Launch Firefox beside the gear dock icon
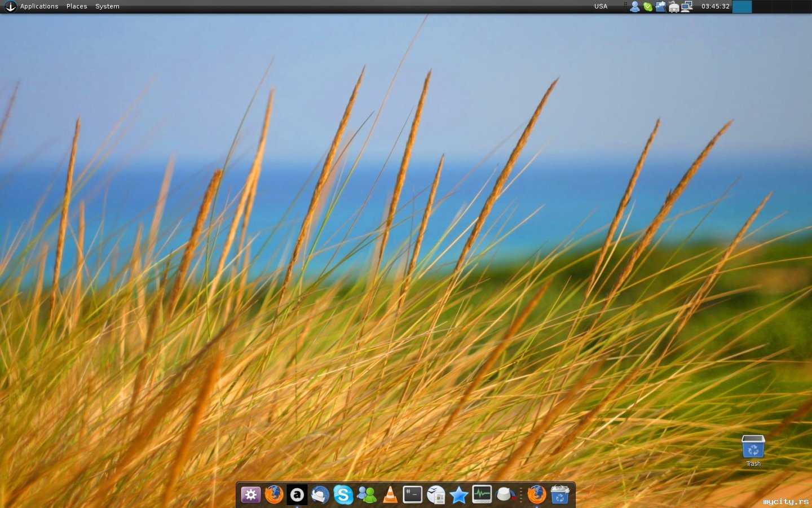 (x=274, y=495)
